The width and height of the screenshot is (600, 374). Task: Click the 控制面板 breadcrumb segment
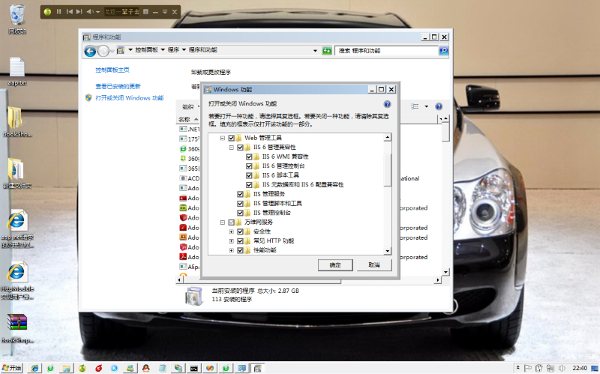click(x=147, y=50)
